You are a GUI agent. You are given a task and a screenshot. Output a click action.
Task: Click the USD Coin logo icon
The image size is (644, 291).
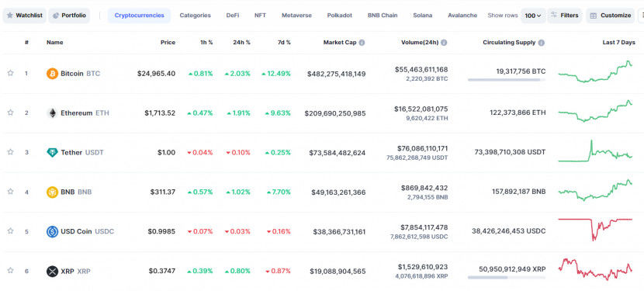[x=52, y=231]
